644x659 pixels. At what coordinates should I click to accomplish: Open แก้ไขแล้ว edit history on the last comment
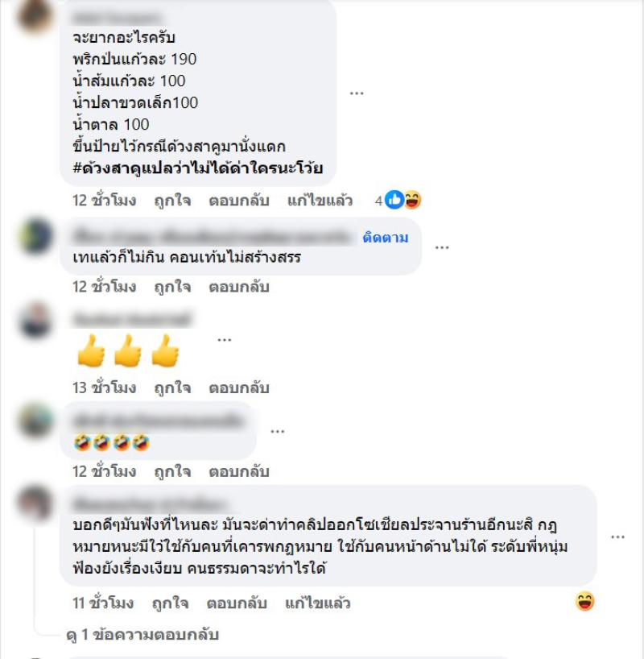318,603
